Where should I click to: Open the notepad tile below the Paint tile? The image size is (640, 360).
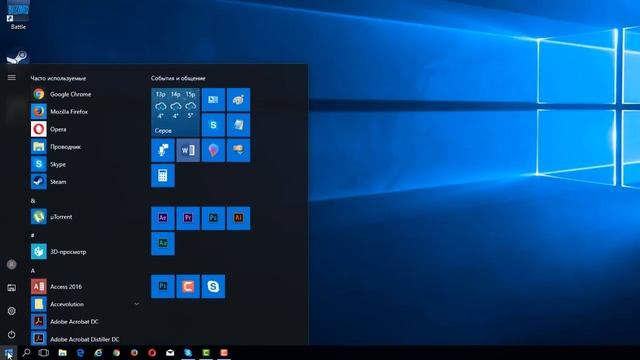tap(238, 125)
